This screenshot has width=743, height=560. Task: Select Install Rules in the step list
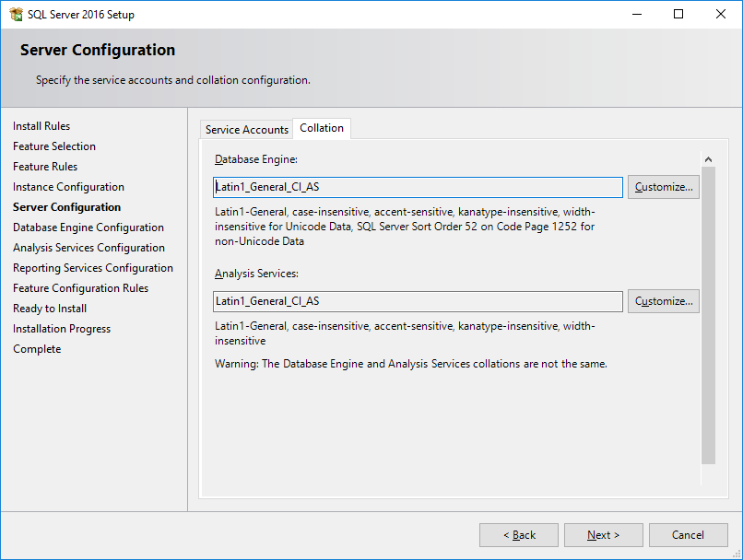click(41, 126)
